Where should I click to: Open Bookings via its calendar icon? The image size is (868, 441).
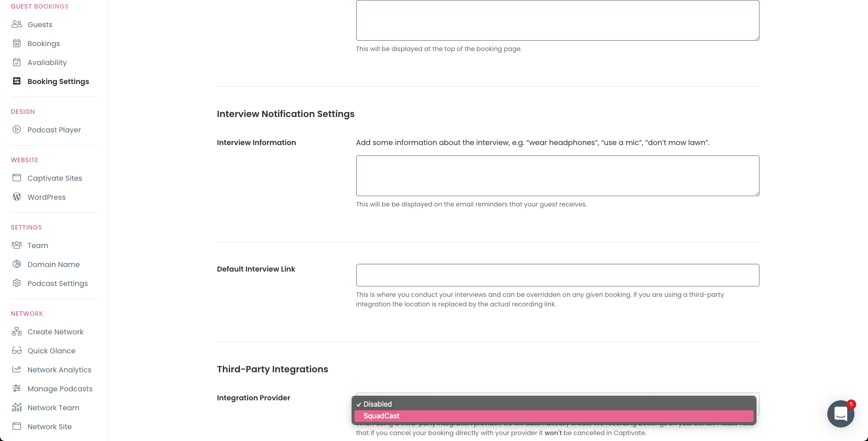(x=17, y=43)
